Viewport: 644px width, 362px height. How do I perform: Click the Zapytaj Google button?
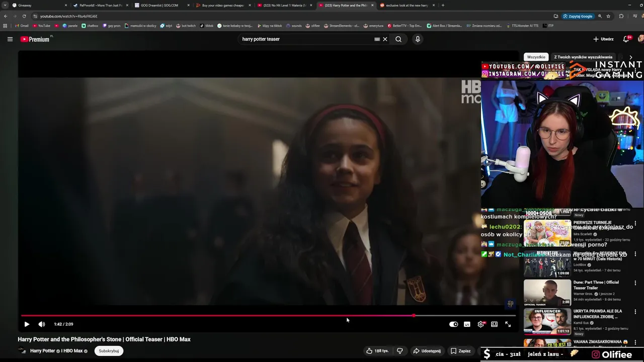point(578,16)
